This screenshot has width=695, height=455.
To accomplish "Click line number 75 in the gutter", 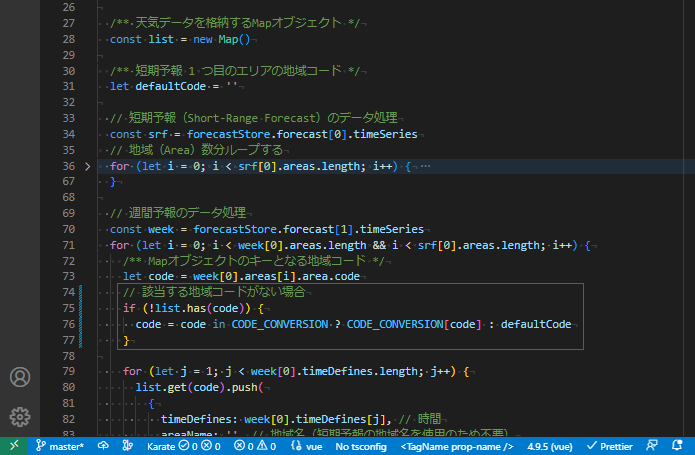I will click(69, 308).
